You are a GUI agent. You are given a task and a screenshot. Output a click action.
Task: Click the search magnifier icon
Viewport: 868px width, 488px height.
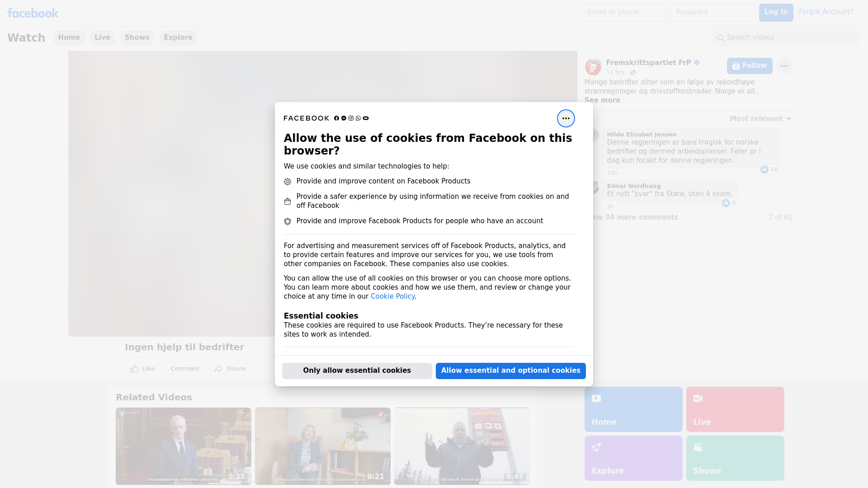(720, 38)
